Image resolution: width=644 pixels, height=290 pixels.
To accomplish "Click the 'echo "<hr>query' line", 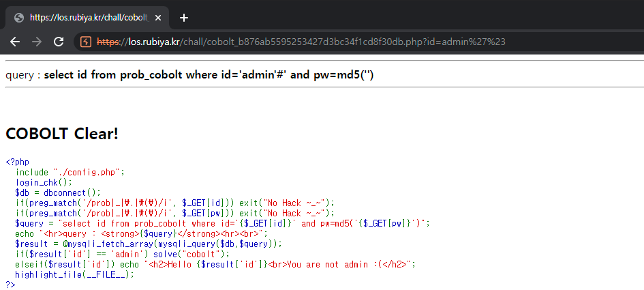I will pos(142,233).
